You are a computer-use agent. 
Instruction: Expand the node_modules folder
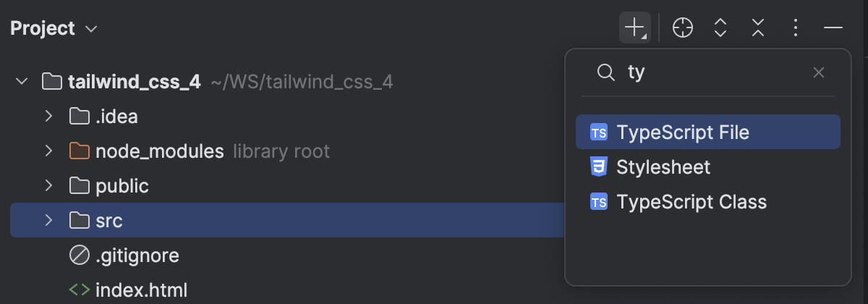pos(48,151)
